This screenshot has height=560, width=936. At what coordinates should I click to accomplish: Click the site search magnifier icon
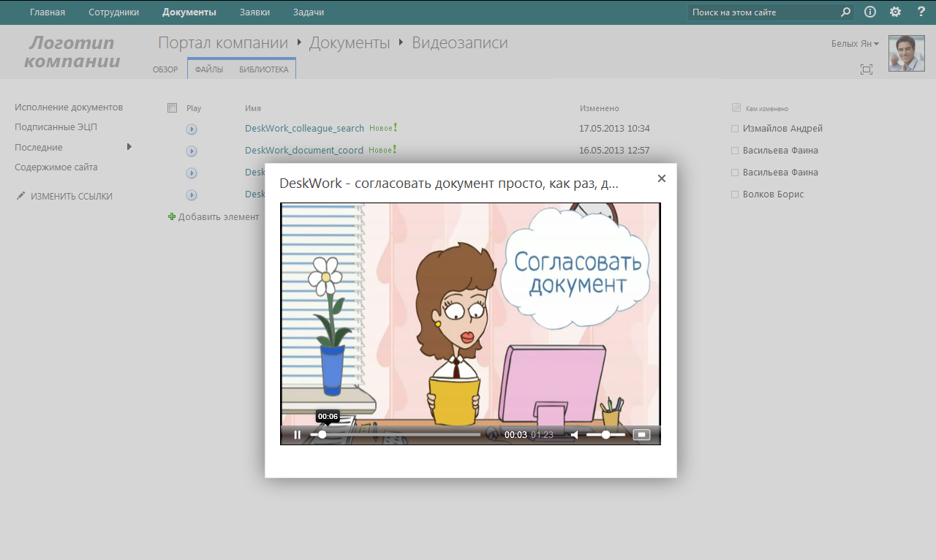pos(846,12)
